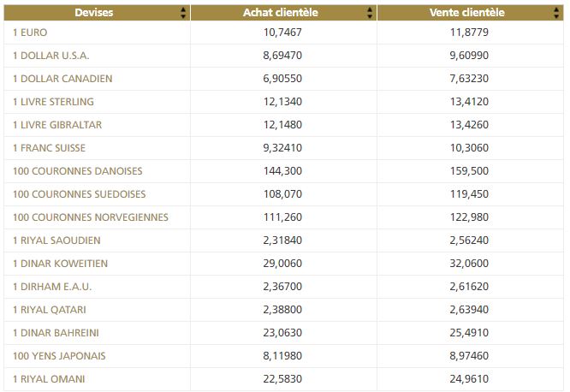
Task: Select the Achat clientèle header label
Action: (x=282, y=13)
